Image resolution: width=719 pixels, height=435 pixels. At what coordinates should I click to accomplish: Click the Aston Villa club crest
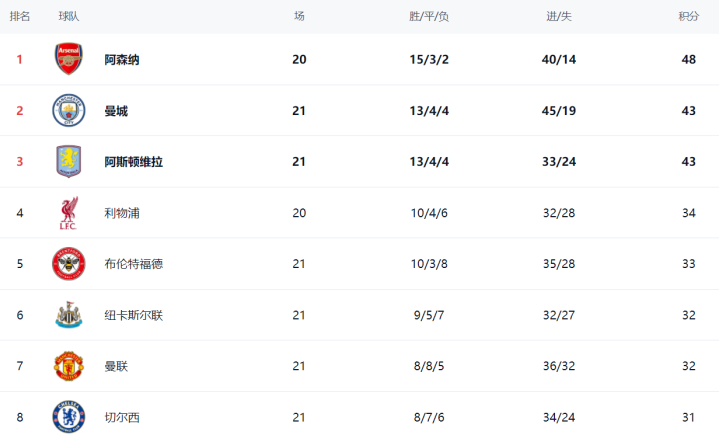click(68, 161)
